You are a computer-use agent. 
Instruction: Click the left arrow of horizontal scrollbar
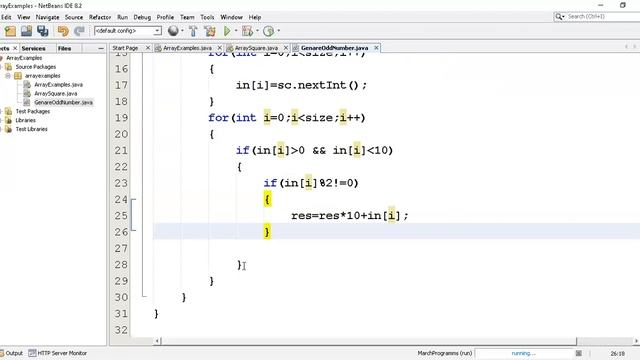158,341
